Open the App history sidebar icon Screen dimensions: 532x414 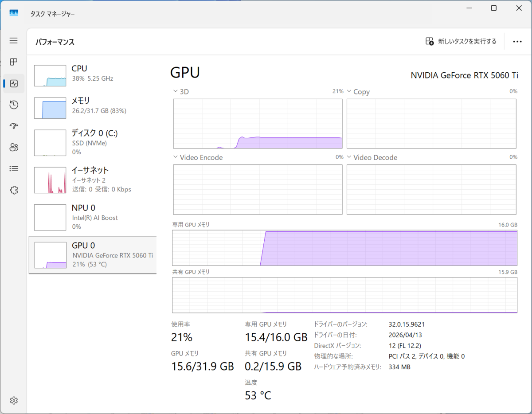(x=14, y=105)
